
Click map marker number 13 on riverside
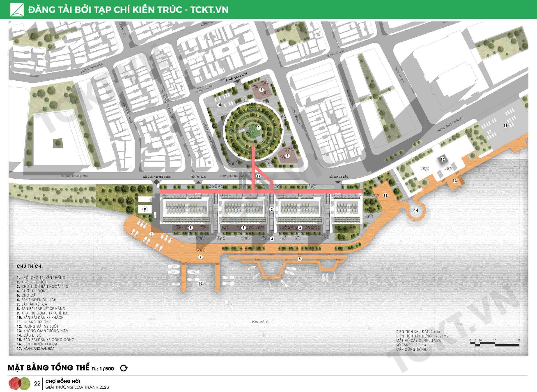tap(454, 181)
